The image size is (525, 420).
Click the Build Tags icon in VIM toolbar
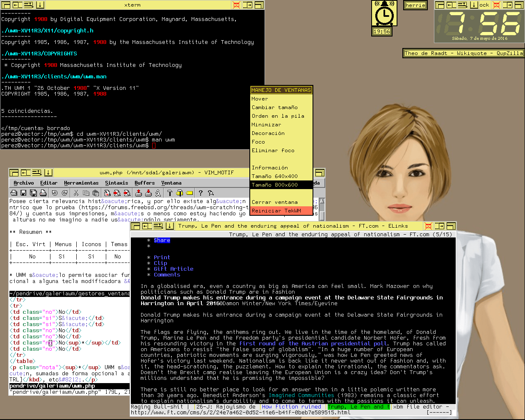(x=179, y=193)
